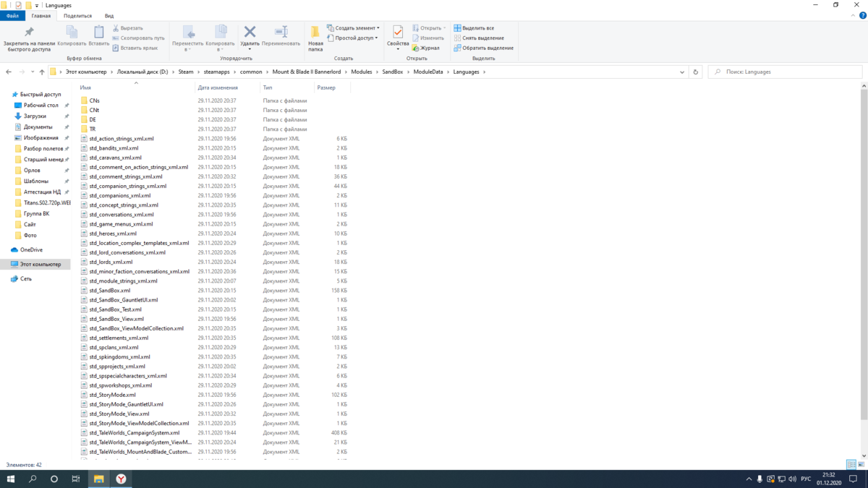
Task: Select Сеть in navigation pane
Action: coord(25,278)
